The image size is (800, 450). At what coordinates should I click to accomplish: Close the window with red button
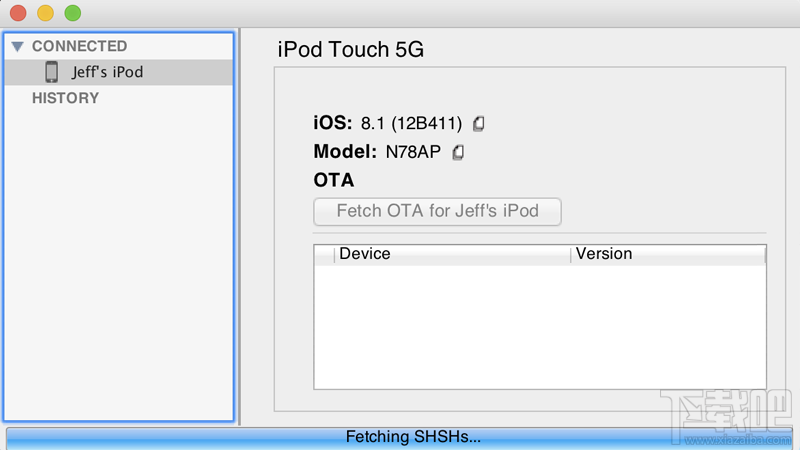pyautogui.click(x=18, y=13)
